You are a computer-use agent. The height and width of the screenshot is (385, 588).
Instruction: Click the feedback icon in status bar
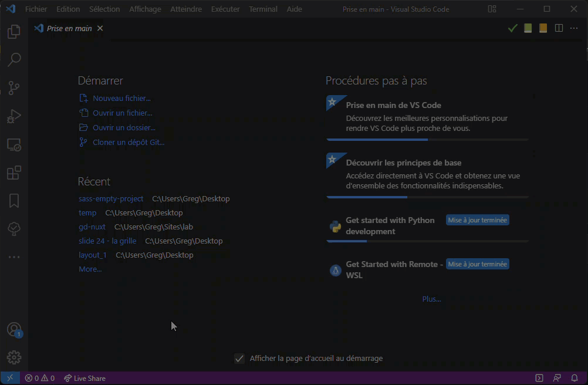pos(557,379)
